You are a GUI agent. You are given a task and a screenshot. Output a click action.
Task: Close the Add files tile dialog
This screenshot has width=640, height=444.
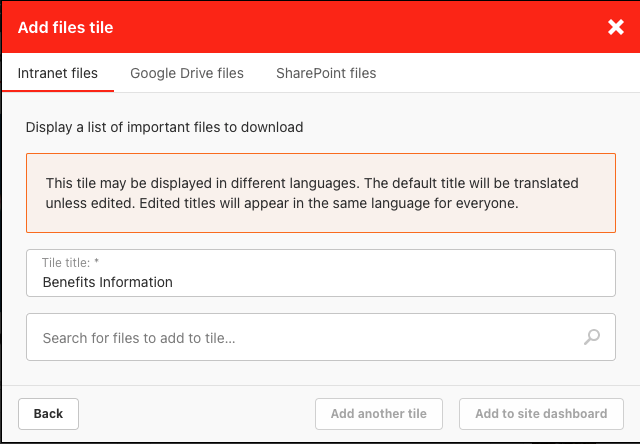coord(615,28)
